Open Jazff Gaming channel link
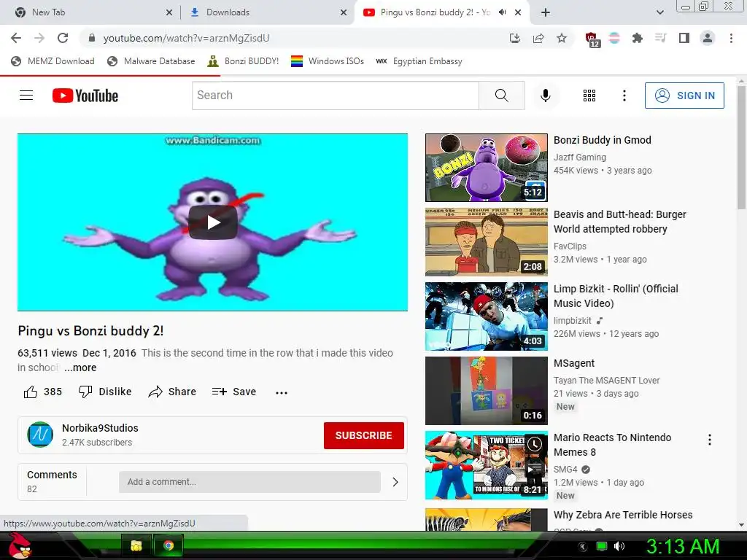Screen dimensions: 747x560 tap(579, 157)
